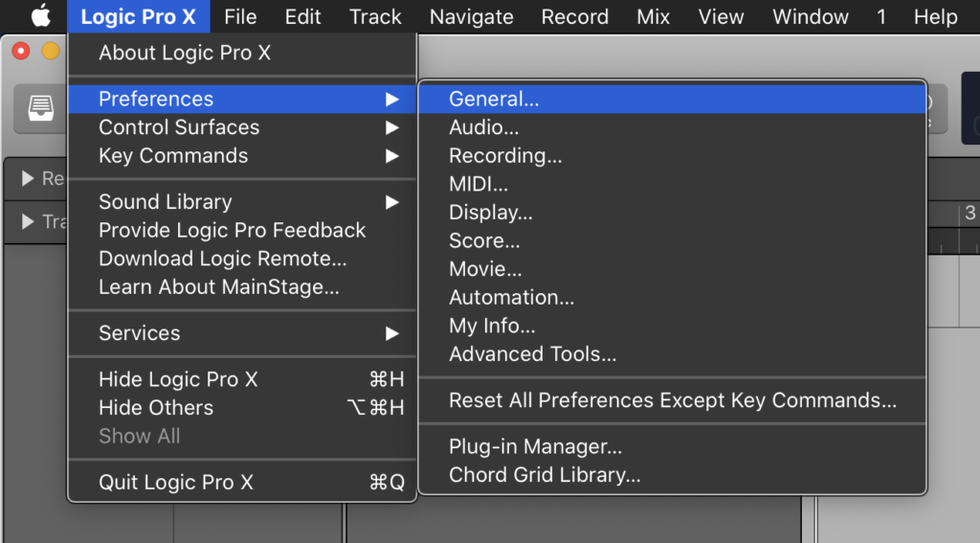Screen dimensions: 980x543
Task: Open the Window menu
Action: 810,16
